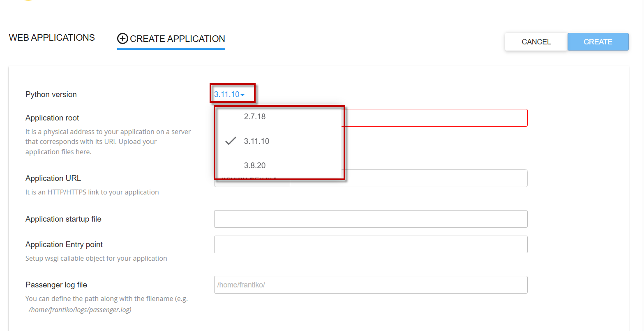The image size is (644, 331).
Task: Click the caret arrow beside Python version 3.11.10
Action: (x=242, y=95)
